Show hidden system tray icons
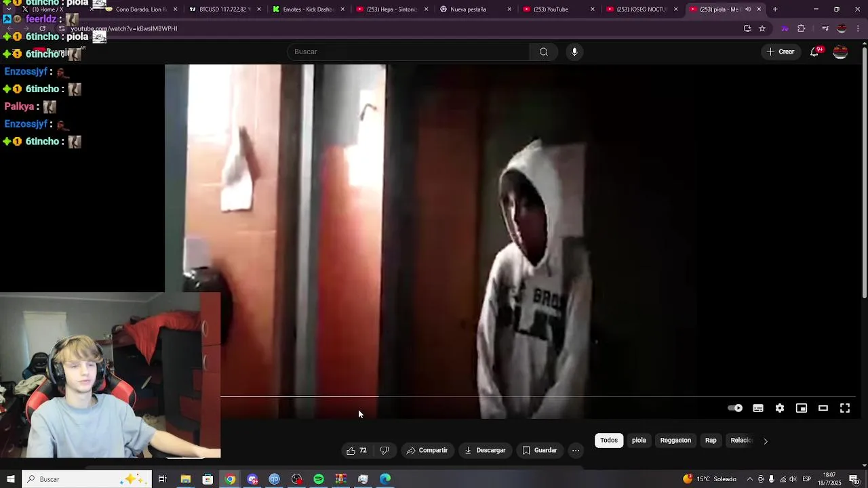Viewport: 868px width, 488px height. point(749,479)
